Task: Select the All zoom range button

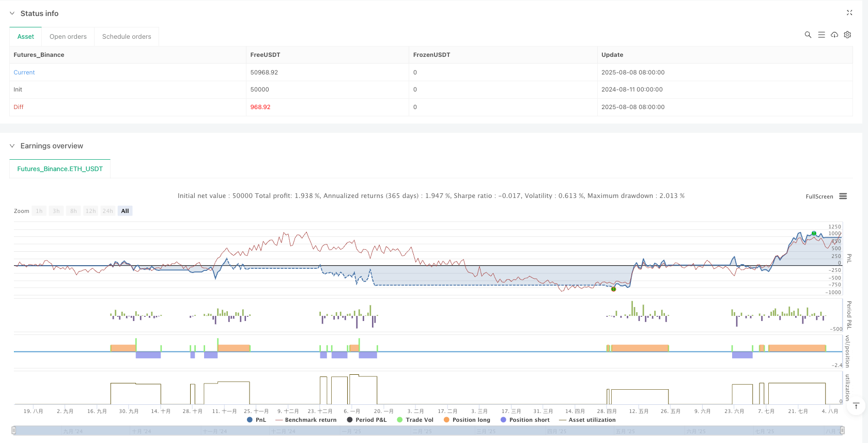Action: (125, 211)
